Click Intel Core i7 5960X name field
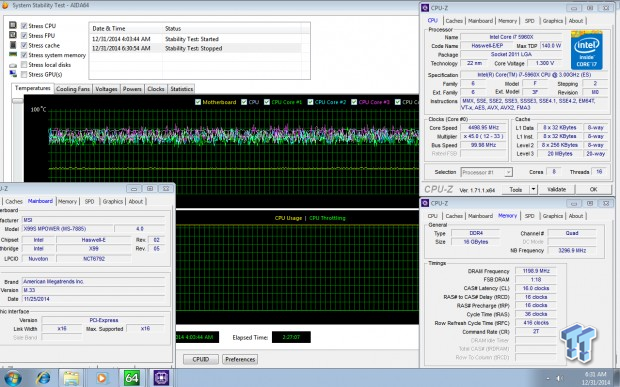The width and height of the screenshot is (620, 387). point(511,37)
